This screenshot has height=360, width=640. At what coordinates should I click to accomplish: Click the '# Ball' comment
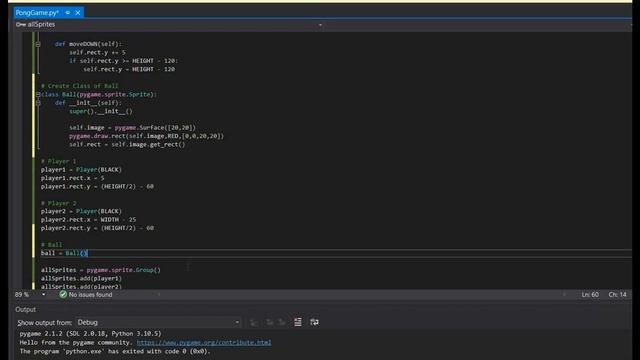51,245
